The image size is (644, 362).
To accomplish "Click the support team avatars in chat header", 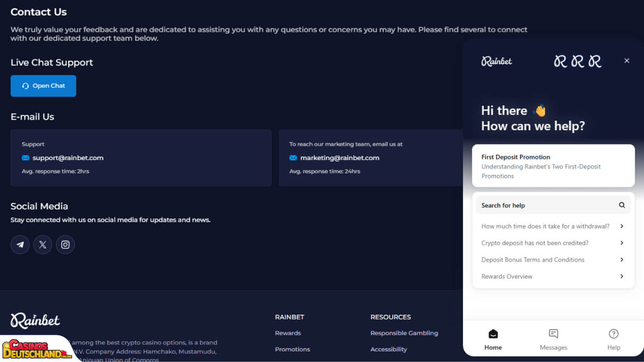I will click(577, 61).
